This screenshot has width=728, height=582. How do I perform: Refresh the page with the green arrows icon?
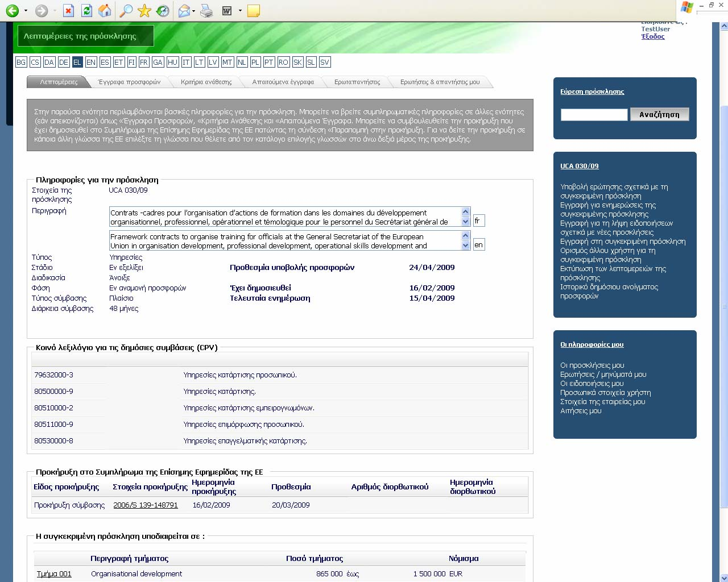point(86,10)
